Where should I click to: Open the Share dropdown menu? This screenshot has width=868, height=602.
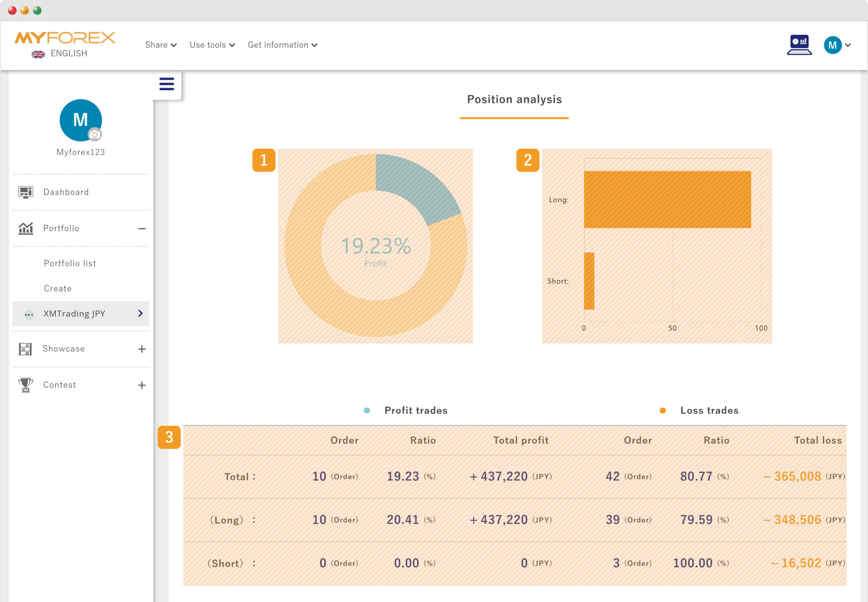[161, 45]
